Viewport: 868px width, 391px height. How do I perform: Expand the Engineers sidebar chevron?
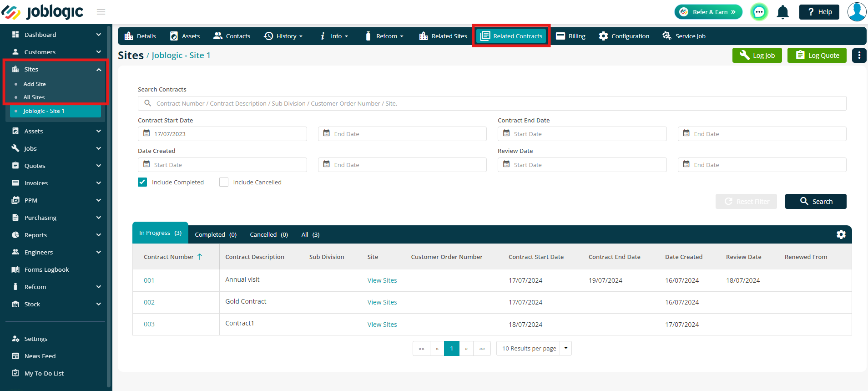tap(99, 252)
